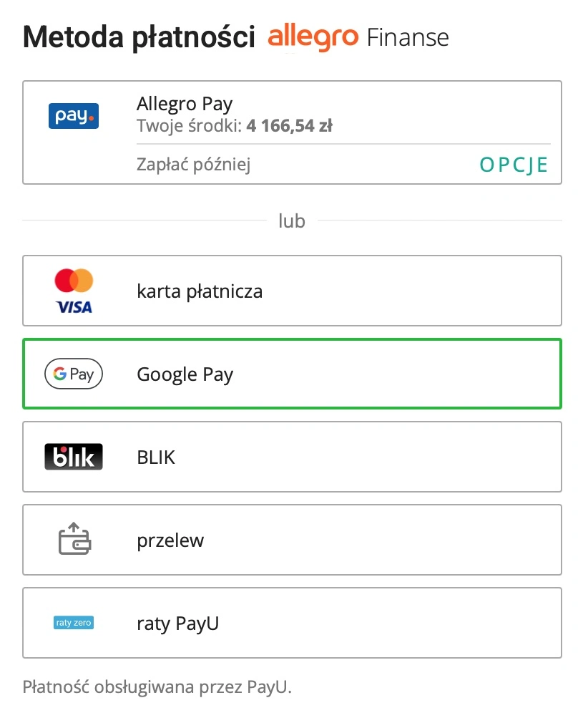The width and height of the screenshot is (588, 713).
Task: Choose BLIK payment option
Action: tap(292, 457)
